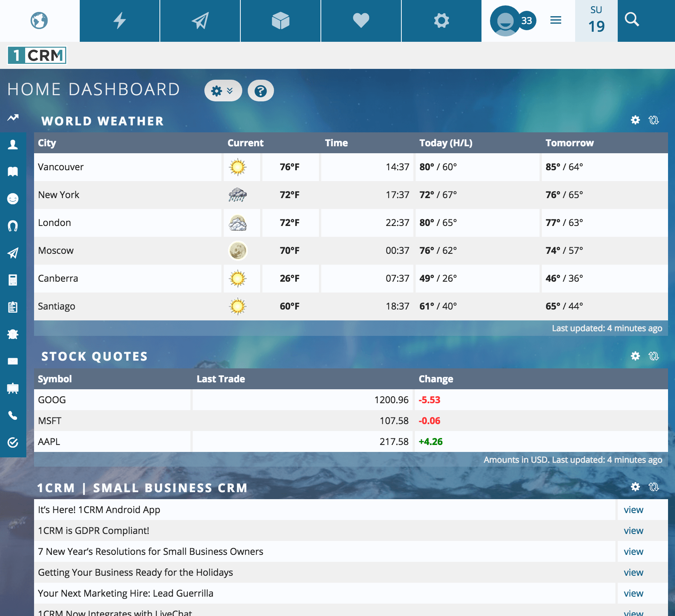The width and height of the screenshot is (675, 616).
Task: View the GDPR Compliant article
Action: [634, 531]
